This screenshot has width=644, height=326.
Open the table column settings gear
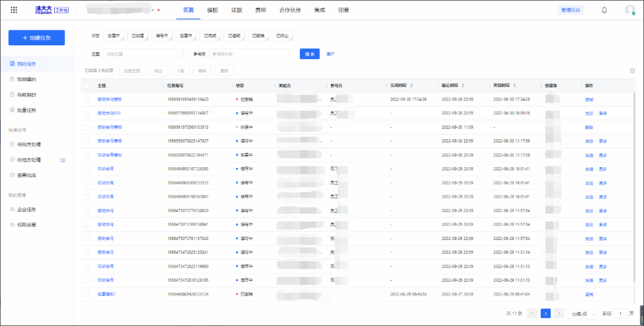[633, 70]
